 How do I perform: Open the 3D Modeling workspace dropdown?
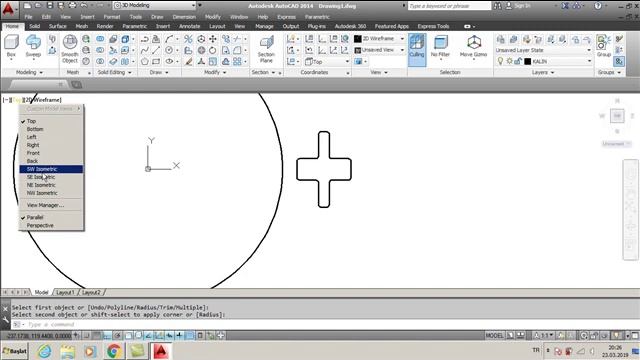click(155, 5)
